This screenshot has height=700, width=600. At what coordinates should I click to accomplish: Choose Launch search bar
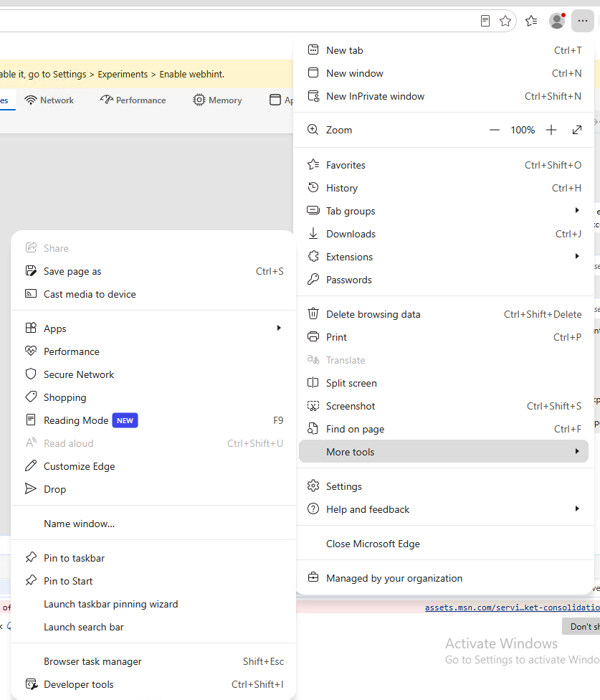[153, 627]
